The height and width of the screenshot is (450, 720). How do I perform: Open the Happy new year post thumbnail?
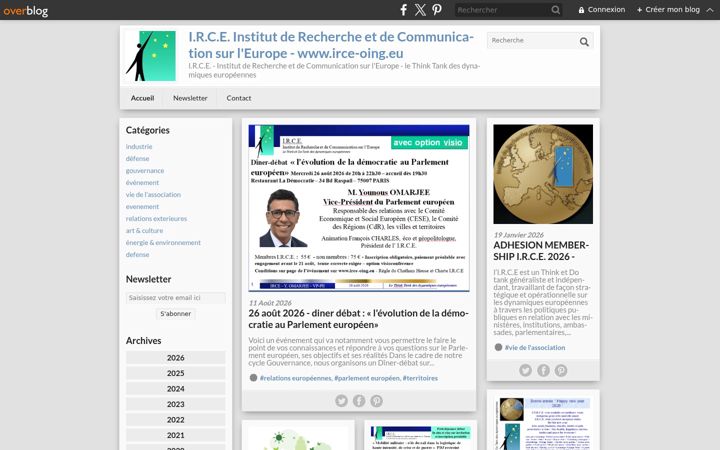543,423
